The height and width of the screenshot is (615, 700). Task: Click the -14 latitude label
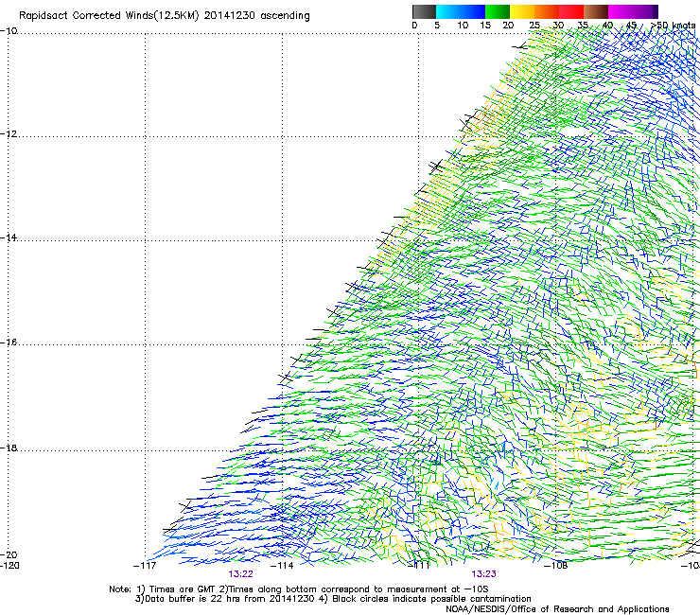pos(9,237)
